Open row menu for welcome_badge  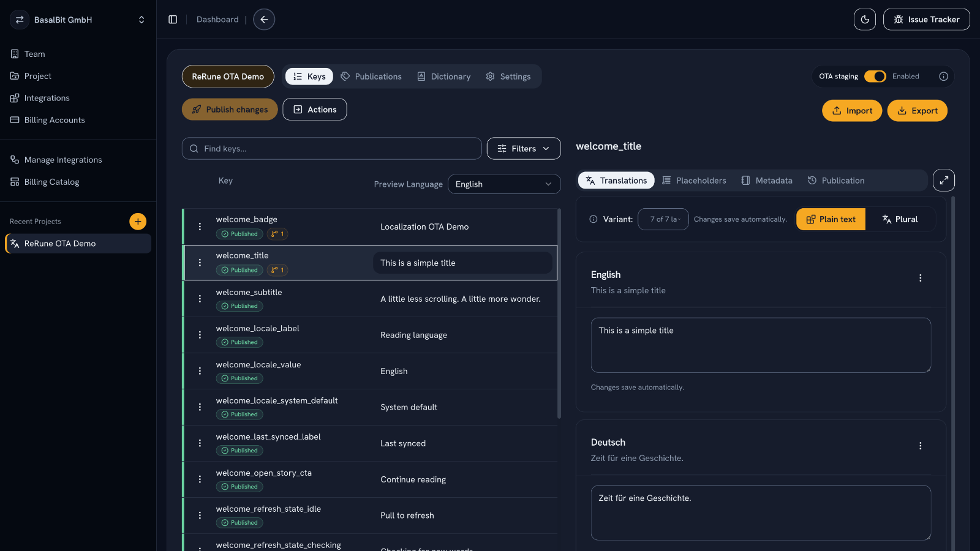coord(200,227)
